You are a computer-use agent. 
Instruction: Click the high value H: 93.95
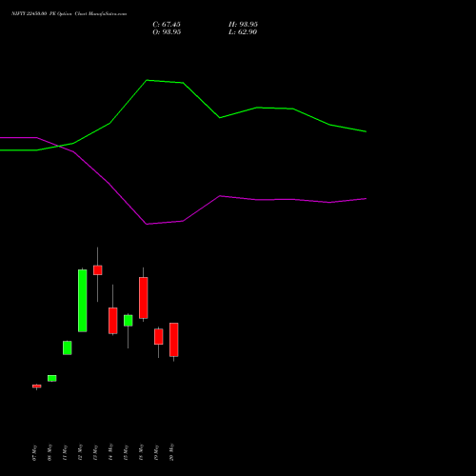tap(243, 25)
